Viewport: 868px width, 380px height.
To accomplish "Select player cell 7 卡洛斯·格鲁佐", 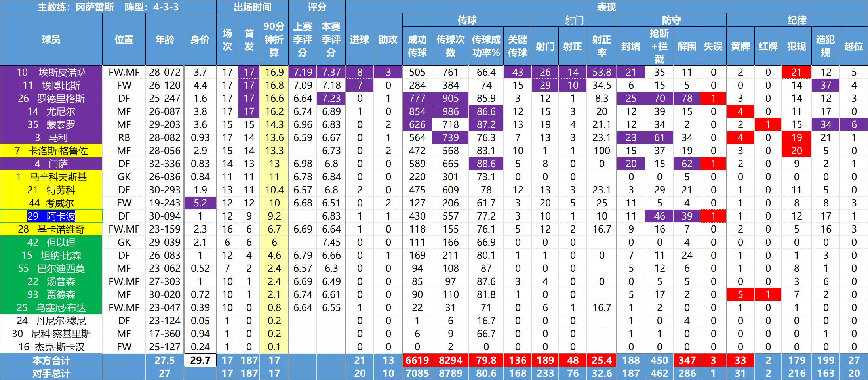I will (x=51, y=151).
